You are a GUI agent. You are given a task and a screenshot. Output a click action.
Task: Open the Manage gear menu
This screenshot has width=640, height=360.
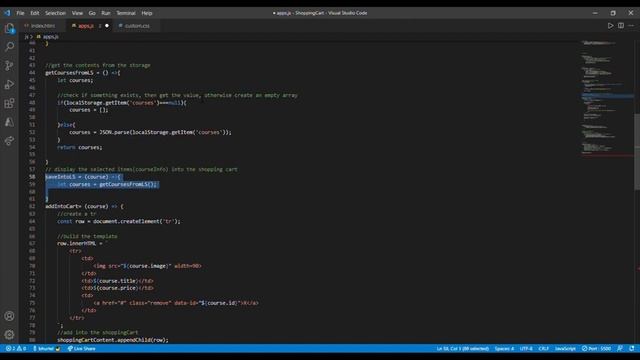[9, 335]
